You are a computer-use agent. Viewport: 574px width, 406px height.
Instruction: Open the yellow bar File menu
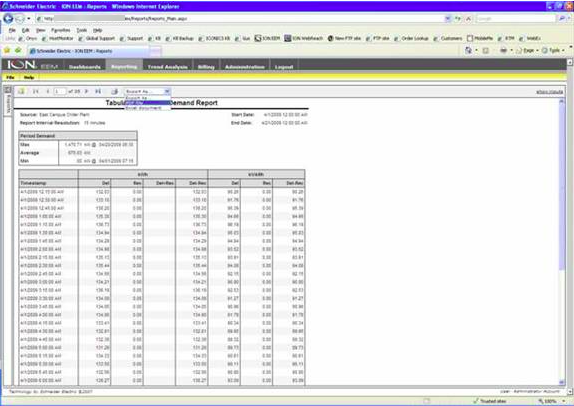(10, 77)
